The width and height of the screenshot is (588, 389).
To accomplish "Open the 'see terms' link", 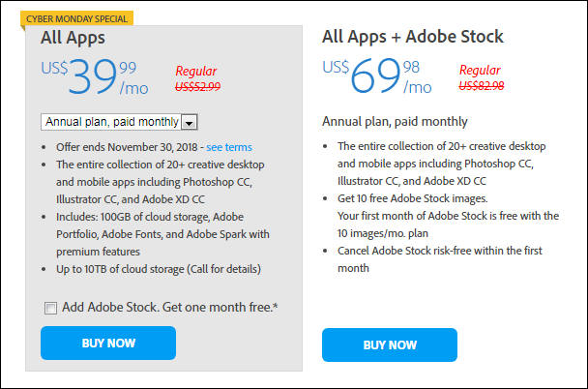I will click(x=229, y=147).
